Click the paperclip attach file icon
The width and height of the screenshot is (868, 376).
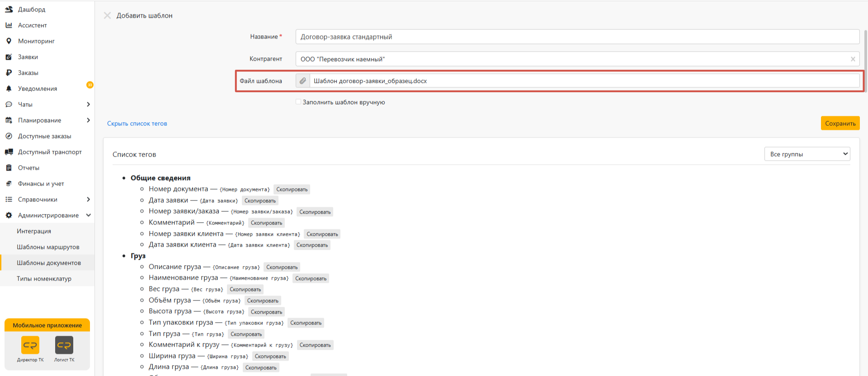(303, 81)
